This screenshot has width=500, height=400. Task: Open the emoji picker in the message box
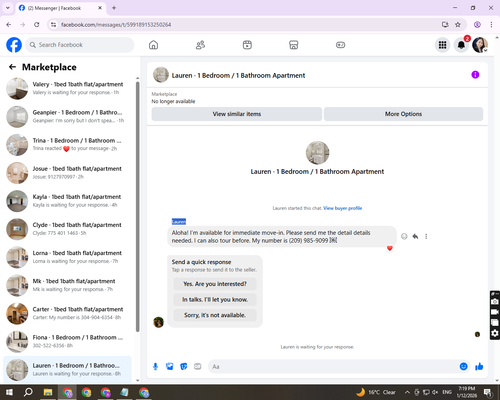coord(463,367)
